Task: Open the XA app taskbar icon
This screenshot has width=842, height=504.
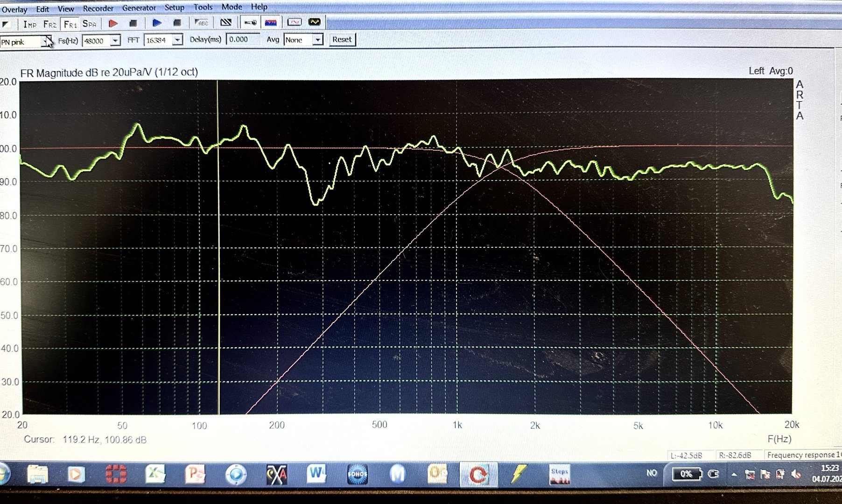Action: pyautogui.click(x=276, y=475)
